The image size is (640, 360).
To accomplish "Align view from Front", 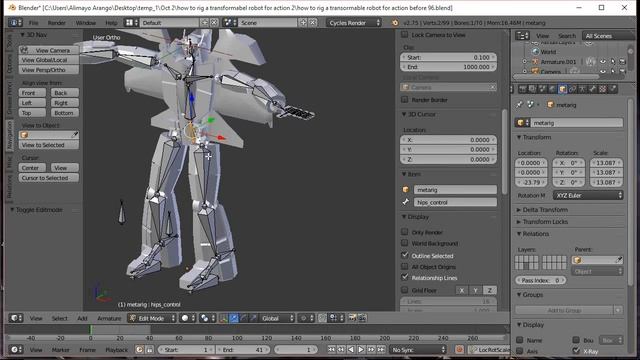I will point(32,93).
